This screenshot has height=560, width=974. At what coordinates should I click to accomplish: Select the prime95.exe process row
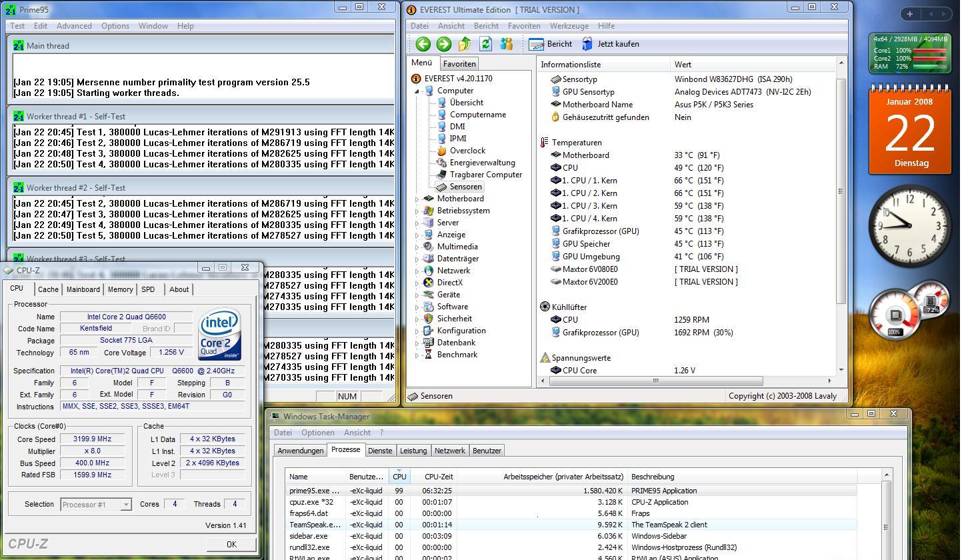point(313,491)
